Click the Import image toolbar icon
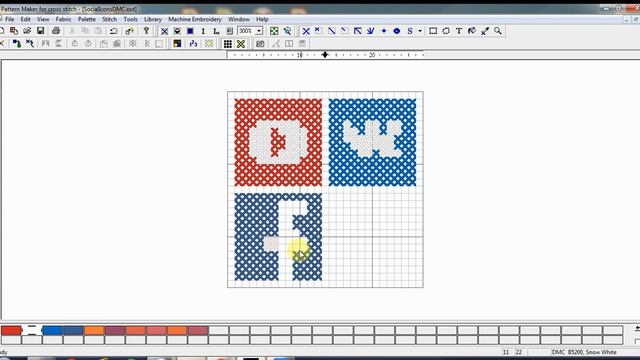This screenshot has height=360, width=640. click(14, 31)
